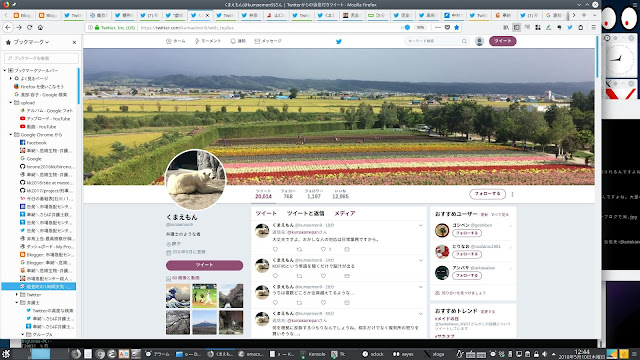Open the Mount Fuji media thumbnail
Viewport: 640px width, 360px height.
pyautogui.click(x=204, y=322)
